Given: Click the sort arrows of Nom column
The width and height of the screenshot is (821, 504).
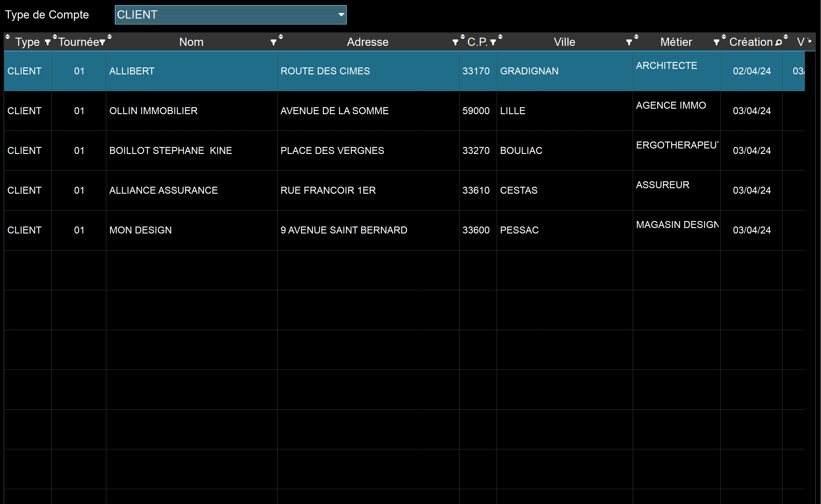Looking at the screenshot, I should pos(110,37).
